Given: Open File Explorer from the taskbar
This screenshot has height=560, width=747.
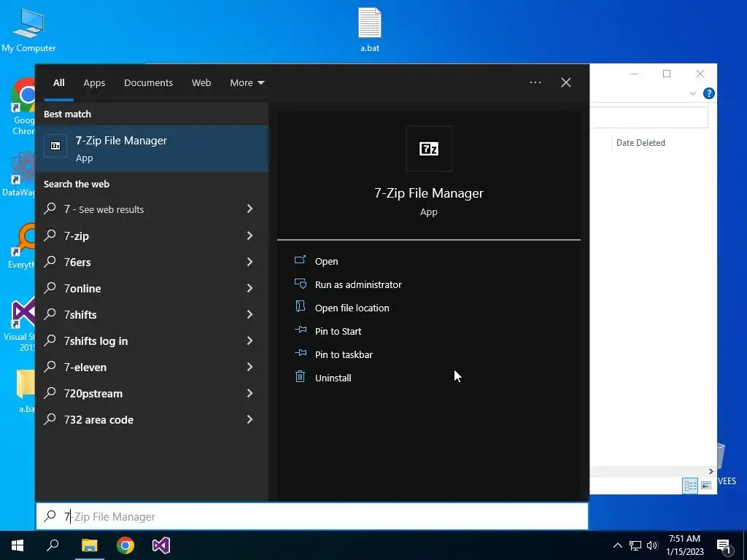Looking at the screenshot, I should pos(89,545).
